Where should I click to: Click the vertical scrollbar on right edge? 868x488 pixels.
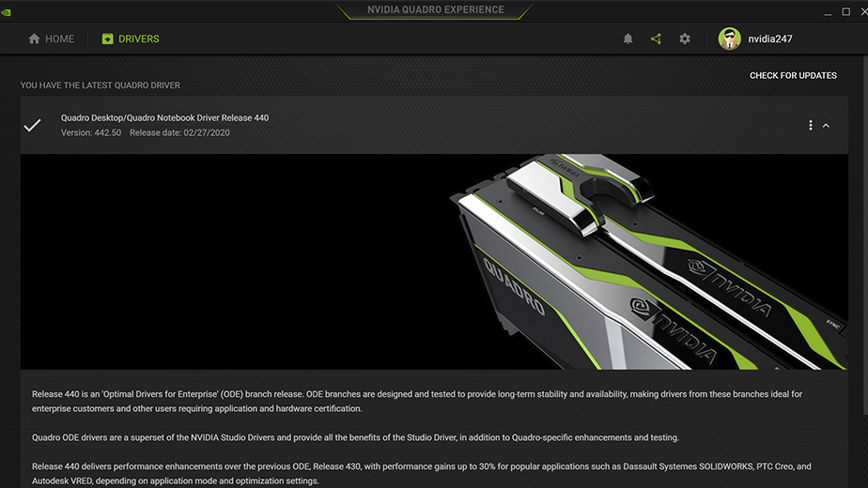(x=865, y=236)
